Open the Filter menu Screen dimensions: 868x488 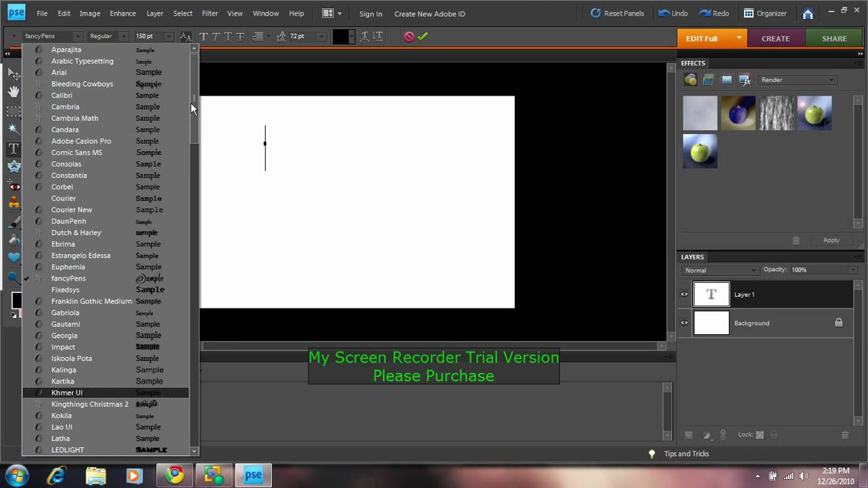[210, 14]
